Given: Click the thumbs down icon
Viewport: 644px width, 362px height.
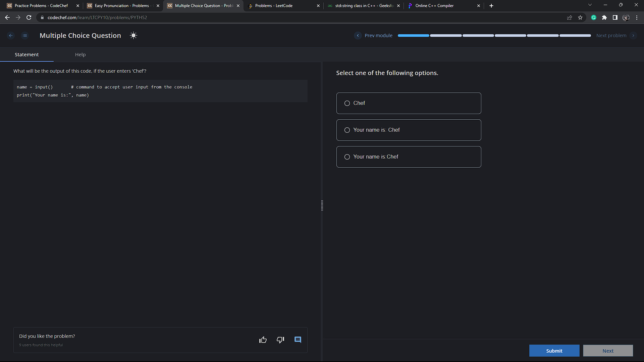Looking at the screenshot, I should tap(280, 340).
